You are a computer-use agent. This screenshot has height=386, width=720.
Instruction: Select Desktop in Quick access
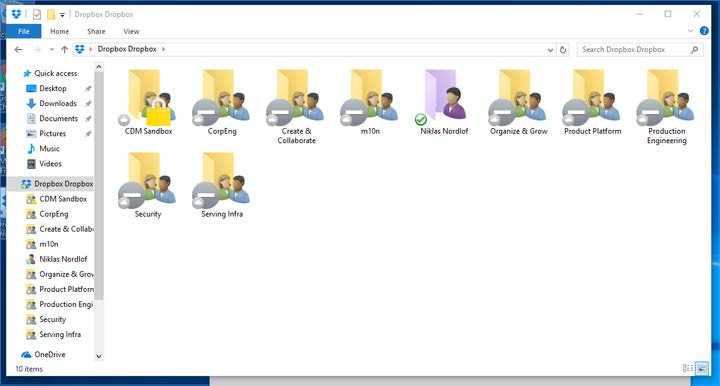click(x=53, y=88)
